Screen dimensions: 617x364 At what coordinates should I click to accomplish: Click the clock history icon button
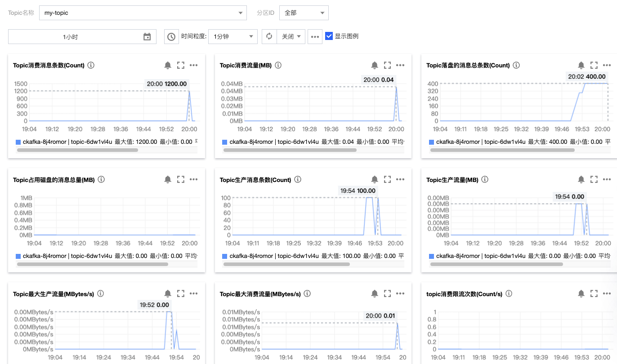pos(171,37)
